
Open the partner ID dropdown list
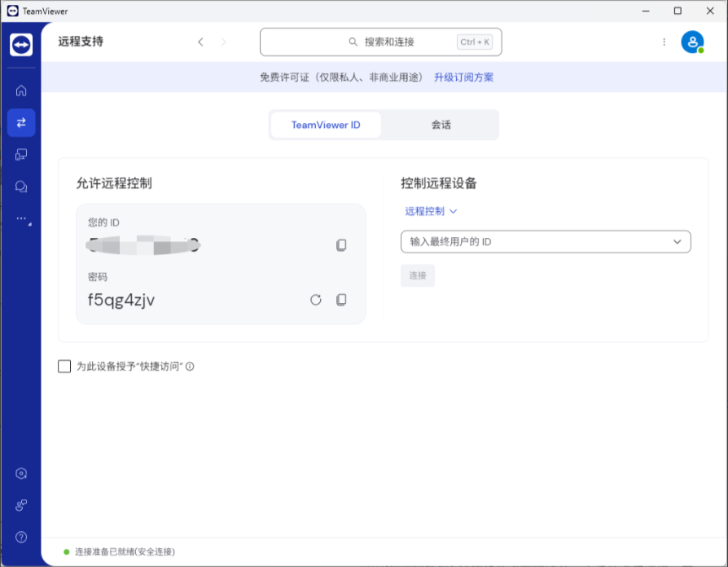coord(677,241)
